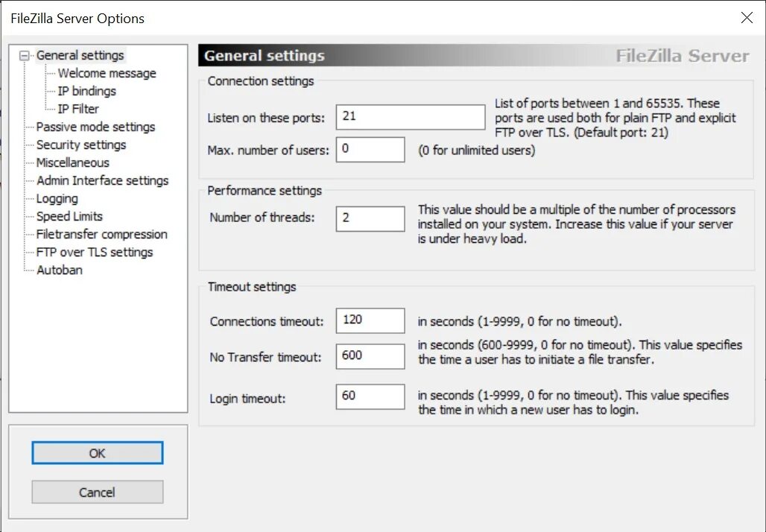
Task: Click the Connections timeout field
Action: coord(370,320)
